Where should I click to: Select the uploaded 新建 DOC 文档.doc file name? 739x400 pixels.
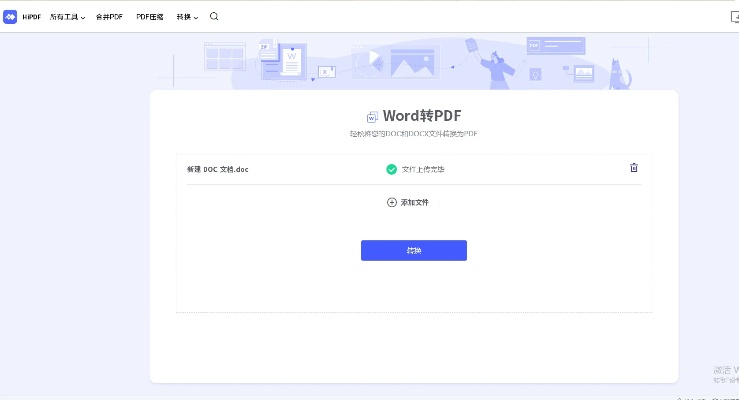point(217,169)
